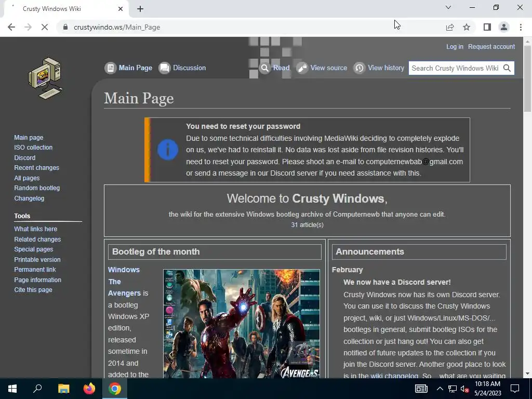
Task: Click the Avengers bootleg screenshot thumbnail
Action: point(241,324)
